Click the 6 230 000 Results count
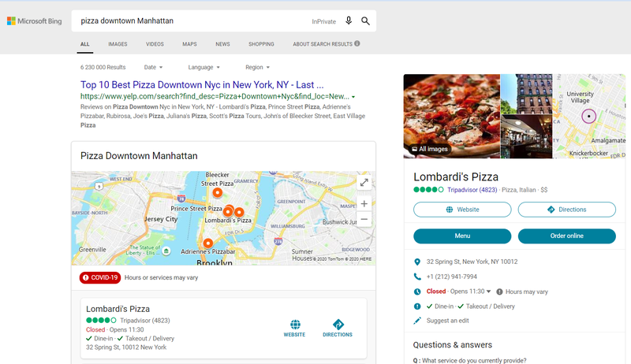The width and height of the screenshot is (631, 364). (103, 67)
